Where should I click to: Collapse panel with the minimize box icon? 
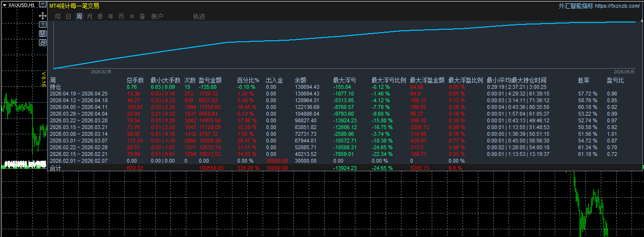coord(43,5)
